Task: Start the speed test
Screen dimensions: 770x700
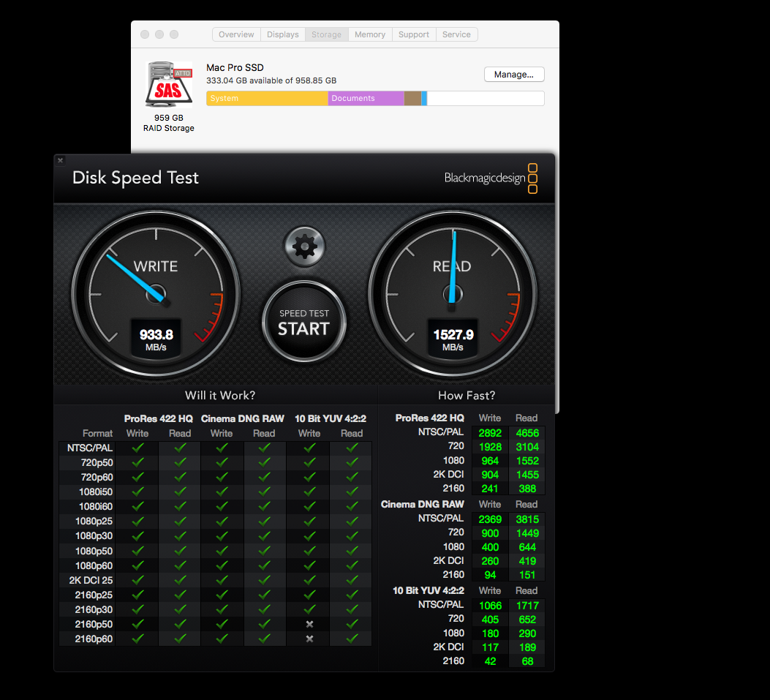Action: tap(304, 323)
